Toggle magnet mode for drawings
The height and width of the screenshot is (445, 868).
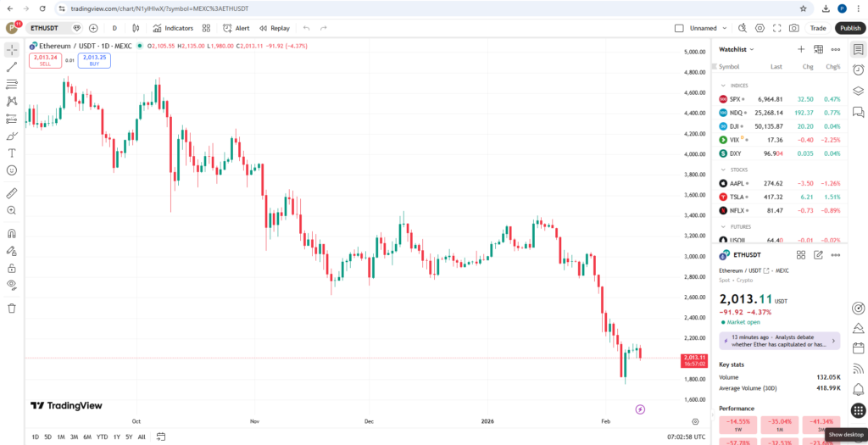(x=12, y=233)
